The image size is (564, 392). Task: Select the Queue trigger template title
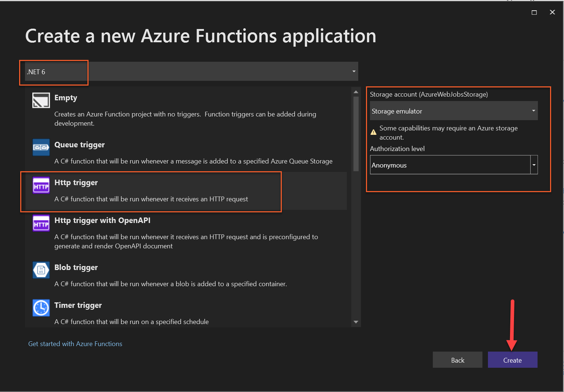[x=79, y=145]
